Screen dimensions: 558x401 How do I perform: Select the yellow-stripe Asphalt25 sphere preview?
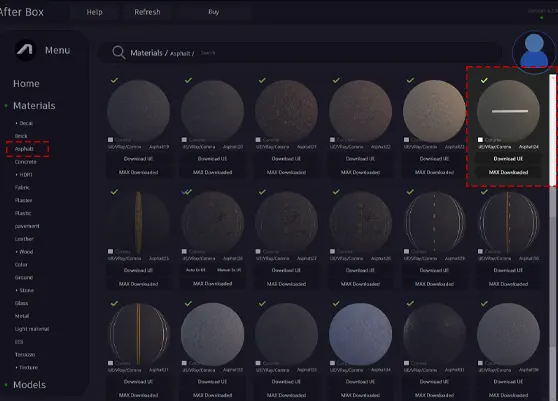tap(138, 222)
